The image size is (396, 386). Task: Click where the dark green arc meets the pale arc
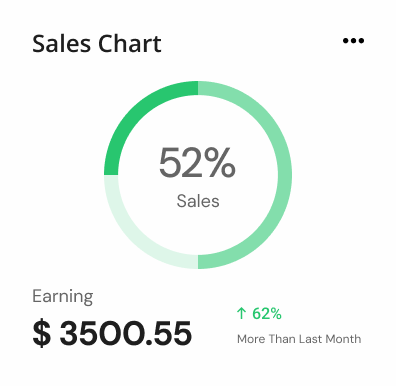(x=111, y=175)
